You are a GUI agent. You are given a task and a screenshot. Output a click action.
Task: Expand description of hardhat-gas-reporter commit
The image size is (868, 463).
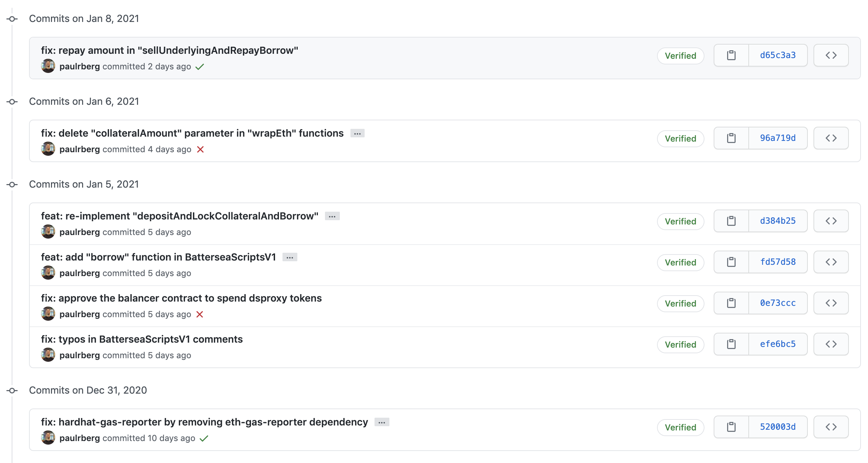click(382, 422)
